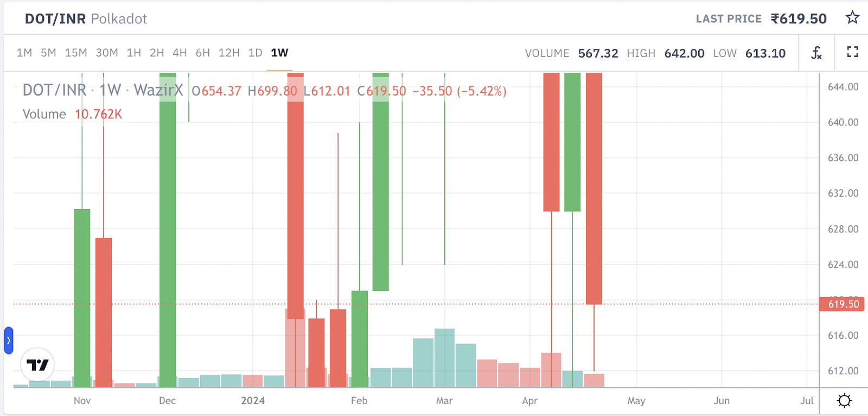Click the latest red candle in late April
The image size is (868, 416).
tap(594, 188)
